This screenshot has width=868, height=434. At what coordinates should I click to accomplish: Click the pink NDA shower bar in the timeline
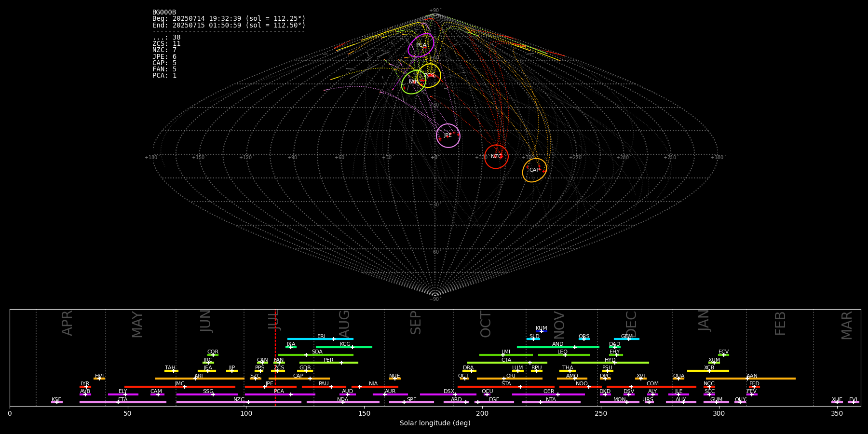click(343, 402)
